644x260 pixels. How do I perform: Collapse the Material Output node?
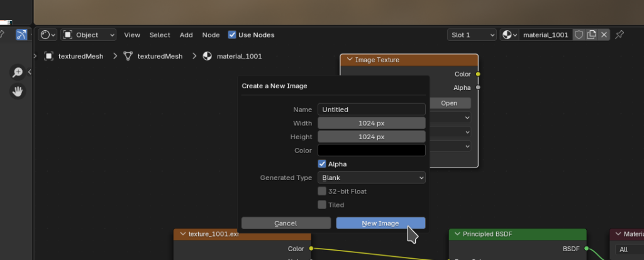(x=618, y=234)
